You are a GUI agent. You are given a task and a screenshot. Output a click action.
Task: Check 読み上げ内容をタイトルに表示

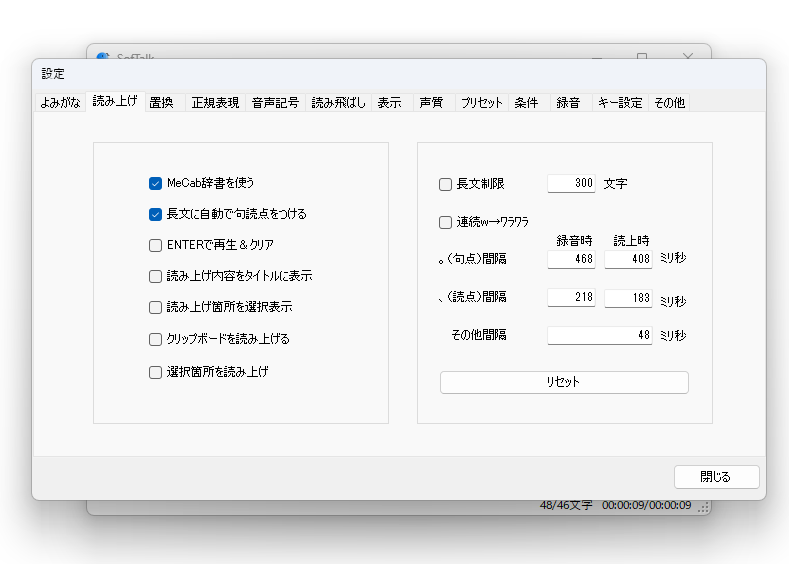click(155, 276)
